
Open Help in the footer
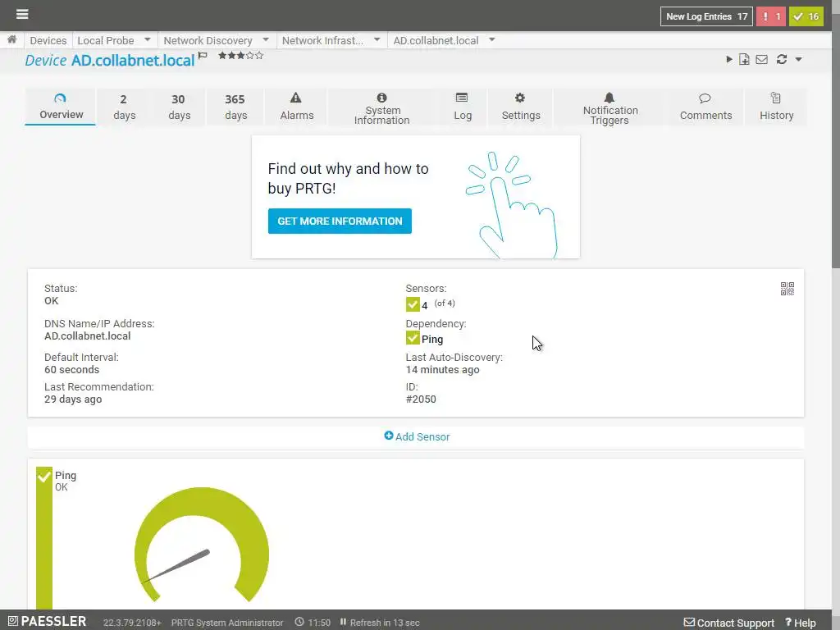(x=801, y=623)
